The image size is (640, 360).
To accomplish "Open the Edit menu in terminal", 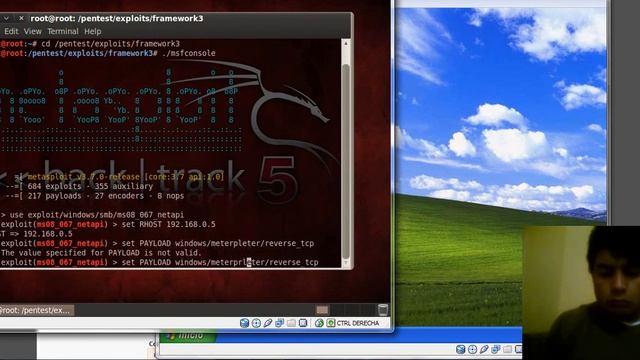I will click(x=11, y=31).
